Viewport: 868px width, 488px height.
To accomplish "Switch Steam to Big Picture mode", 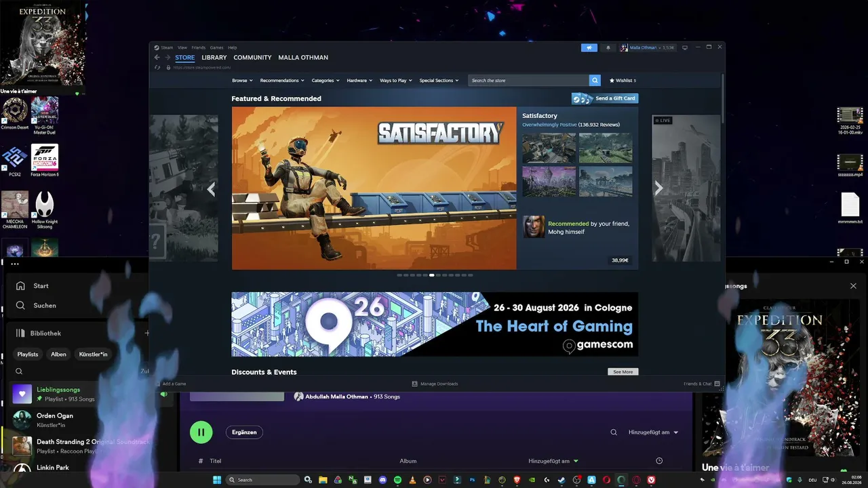I will pos(685,47).
